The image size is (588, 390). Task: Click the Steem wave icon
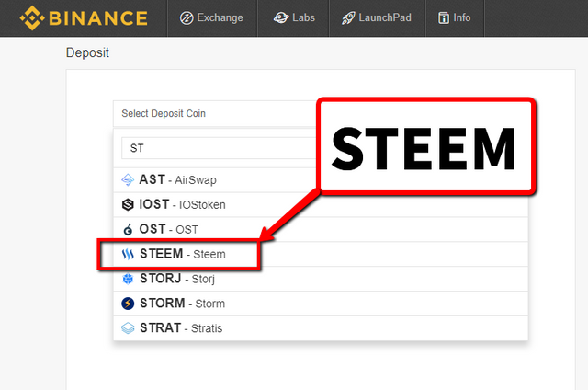click(x=128, y=254)
